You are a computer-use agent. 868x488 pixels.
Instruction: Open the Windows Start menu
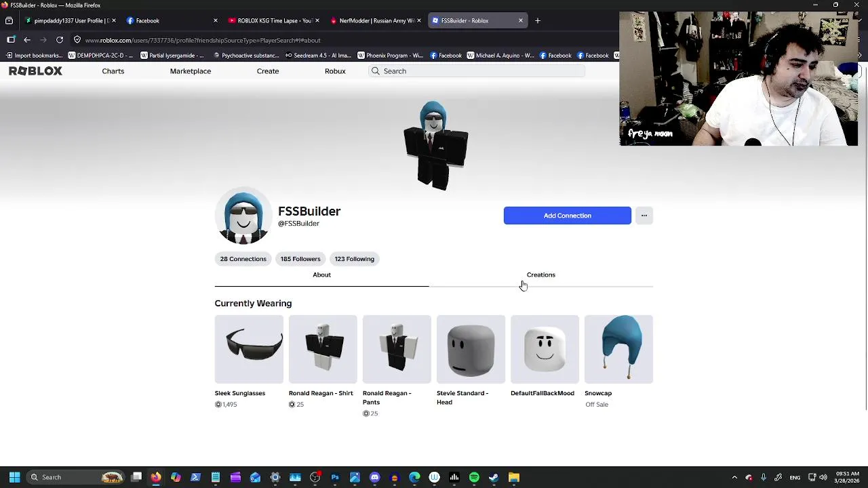pos(14,477)
